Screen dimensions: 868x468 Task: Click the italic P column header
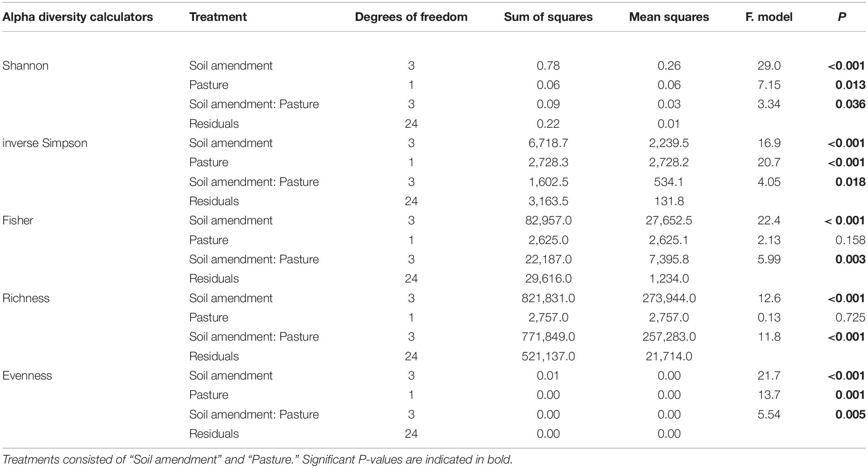pos(842,17)
